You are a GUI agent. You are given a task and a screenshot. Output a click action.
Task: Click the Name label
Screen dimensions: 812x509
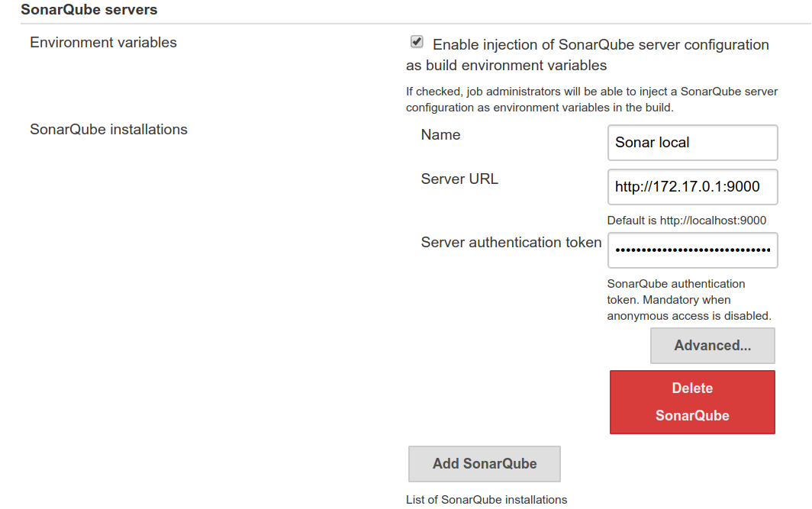440,134
